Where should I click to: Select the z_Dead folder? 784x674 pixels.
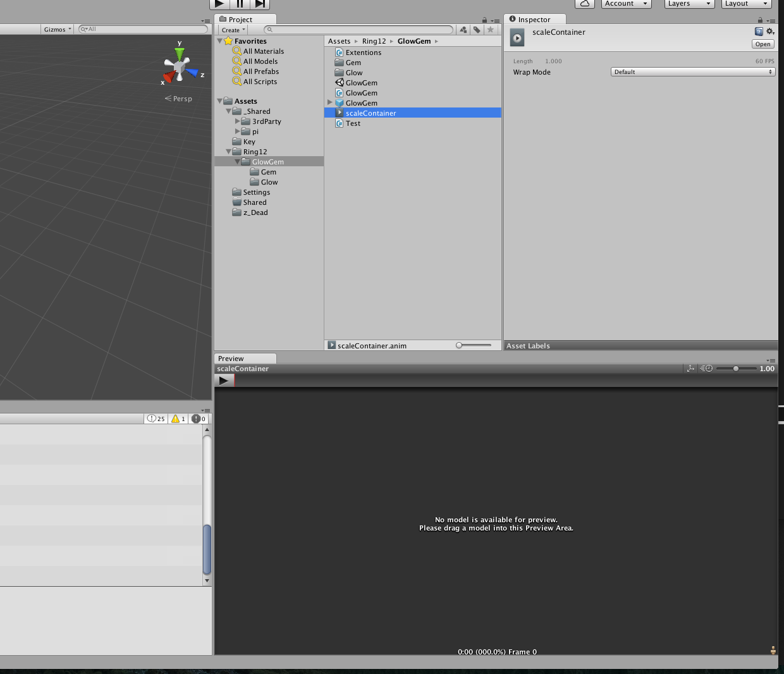pos(255,212)
